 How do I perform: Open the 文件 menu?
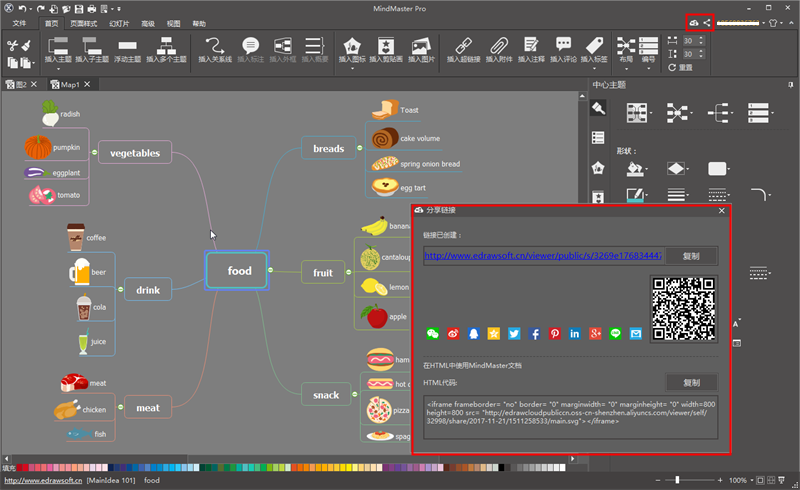(19, 23)
